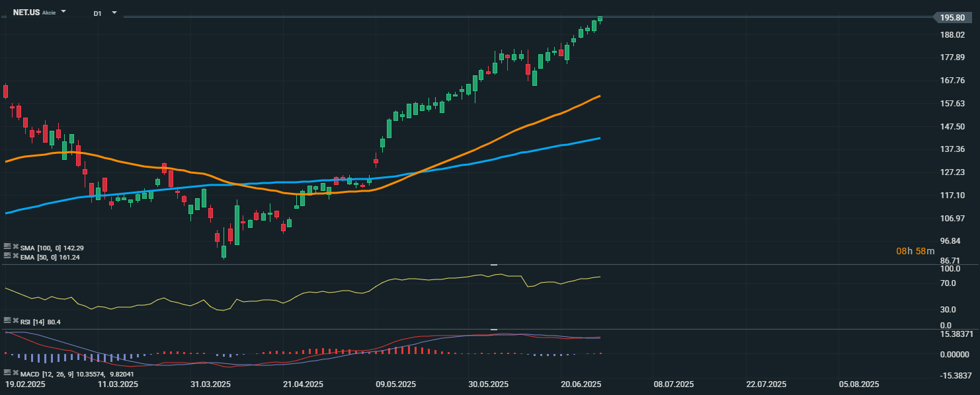Viewport: 980px width, 395px height.
Task: Click date axis label 30.05.2025
Action: [x=488, y=384]
